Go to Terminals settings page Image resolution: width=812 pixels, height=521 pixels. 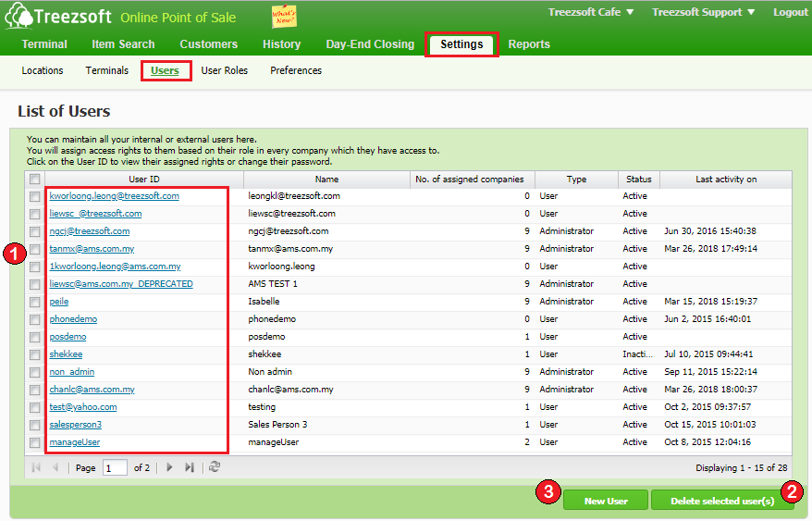tap(106, 70)
